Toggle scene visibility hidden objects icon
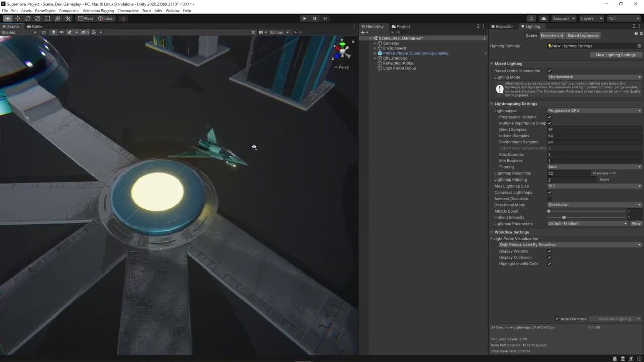Image resolution: width=644 pixels, height=362 pixels. point(85,32)
